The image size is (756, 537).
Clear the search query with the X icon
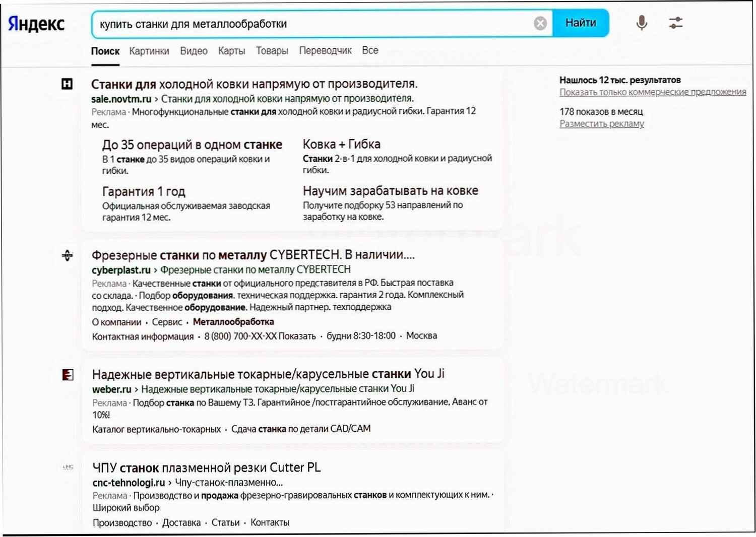tap(539, 22)
